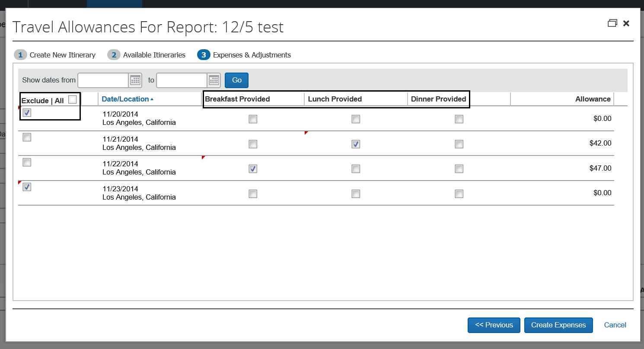The image size is (644, 349).
Task: Click the Cancel link
Action: [615, 325]
